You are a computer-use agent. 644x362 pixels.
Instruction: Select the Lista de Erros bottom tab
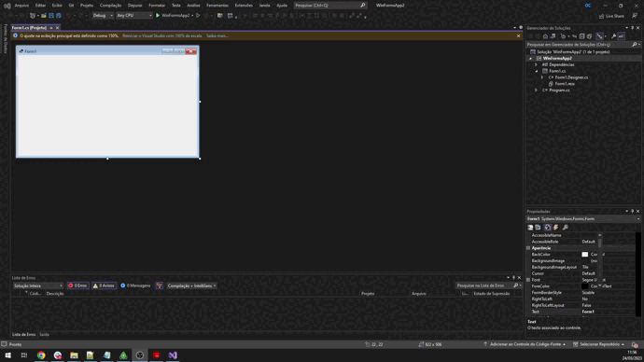tap(24, 335)
